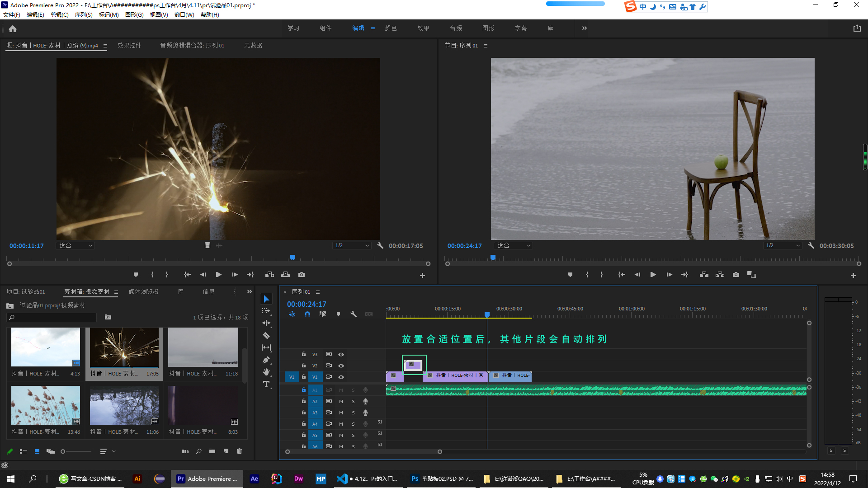Click New Item in project panel
Screen dimensions: 868x488
(226, 451)
